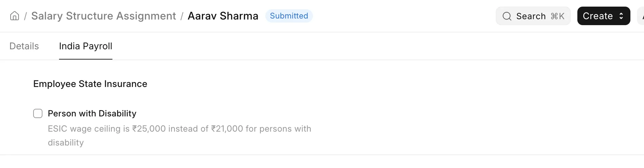
Task: Click the Aarav Sharma page title
Action: 223,16
